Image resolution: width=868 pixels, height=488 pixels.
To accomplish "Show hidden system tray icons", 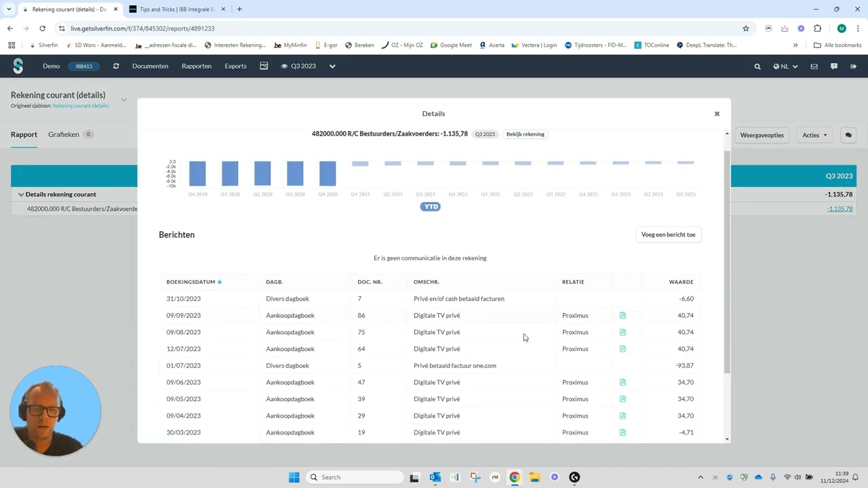I will 701,477.
